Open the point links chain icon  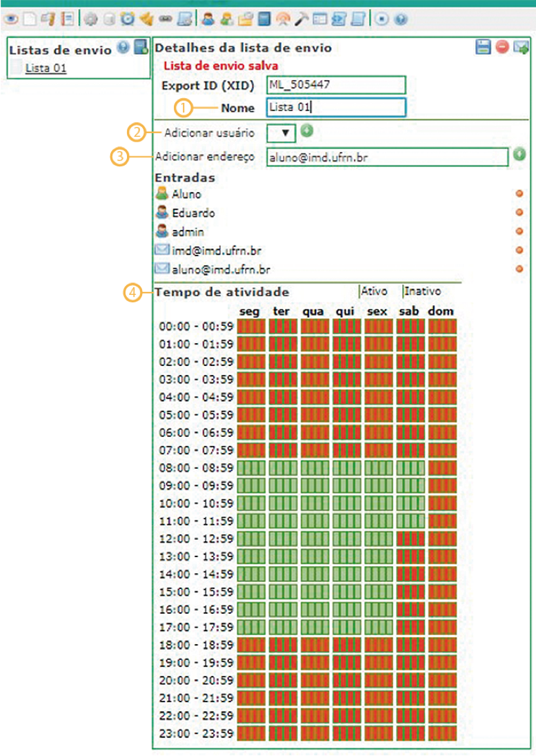pos(165,19)
